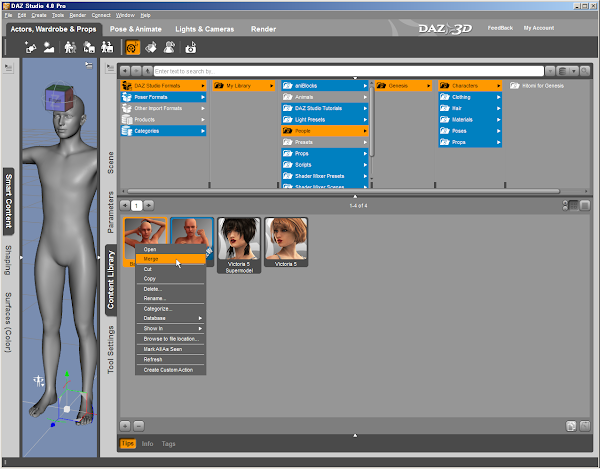The width and height of the screenshot is (600, 469).
Task: Click the new figure with sparkle toolbar icon
Action: click(x=30, y=48)
